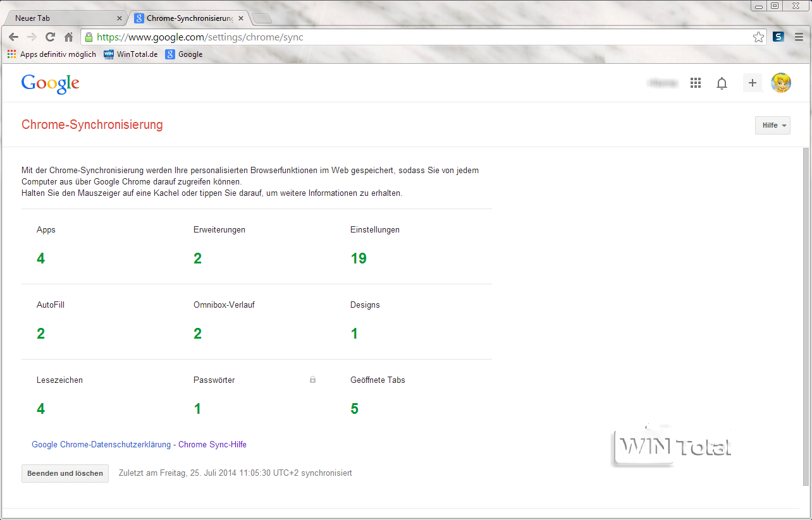Click the Geöffnete Tabs tile label
Screen dimensions: 812x520
tap(378, 380)
